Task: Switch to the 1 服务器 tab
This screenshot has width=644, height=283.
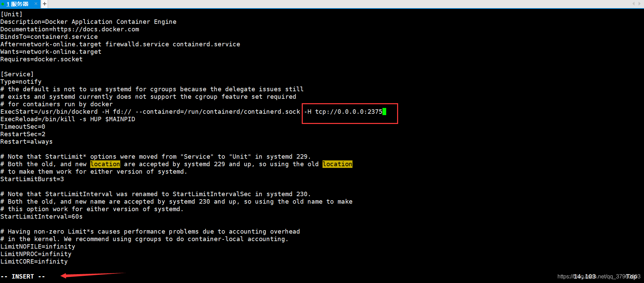Action: (18, 4)
